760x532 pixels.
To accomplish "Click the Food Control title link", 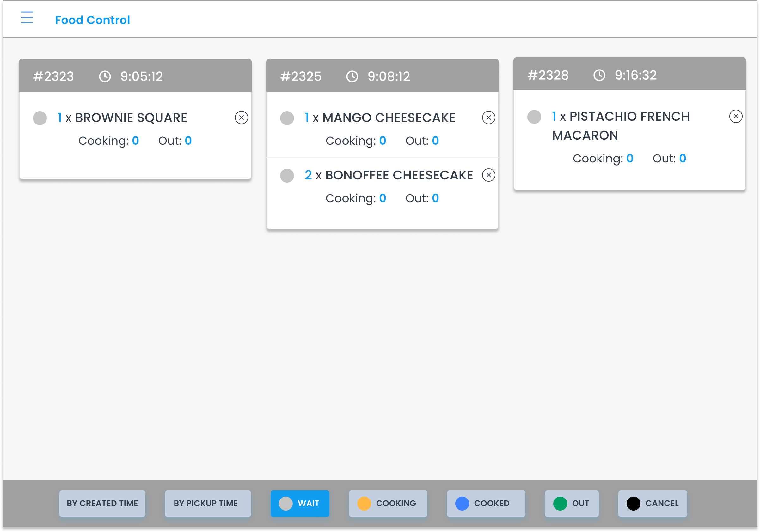I will [x=92, y=20].
